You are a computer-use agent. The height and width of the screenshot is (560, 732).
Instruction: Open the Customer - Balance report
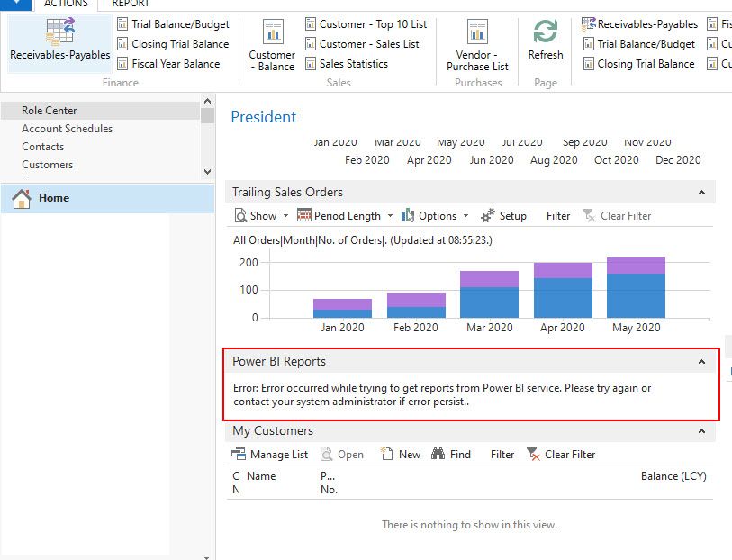(x=272, y=45)
